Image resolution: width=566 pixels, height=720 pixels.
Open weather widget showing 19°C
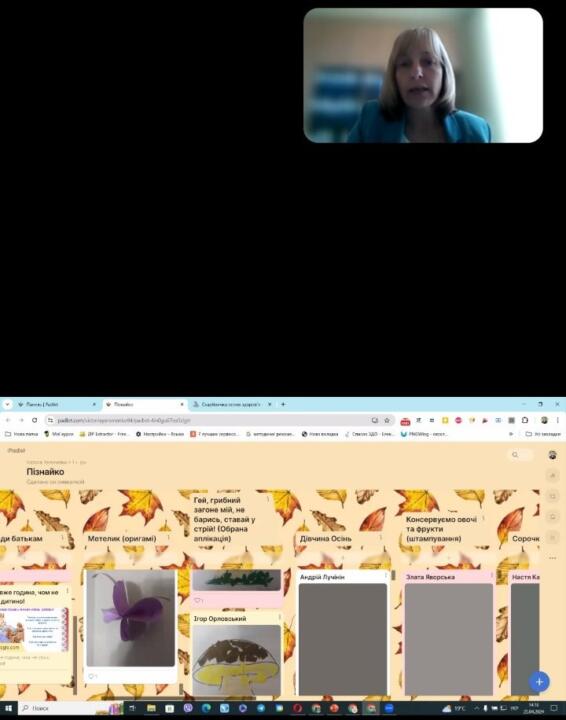click(454, 708)
